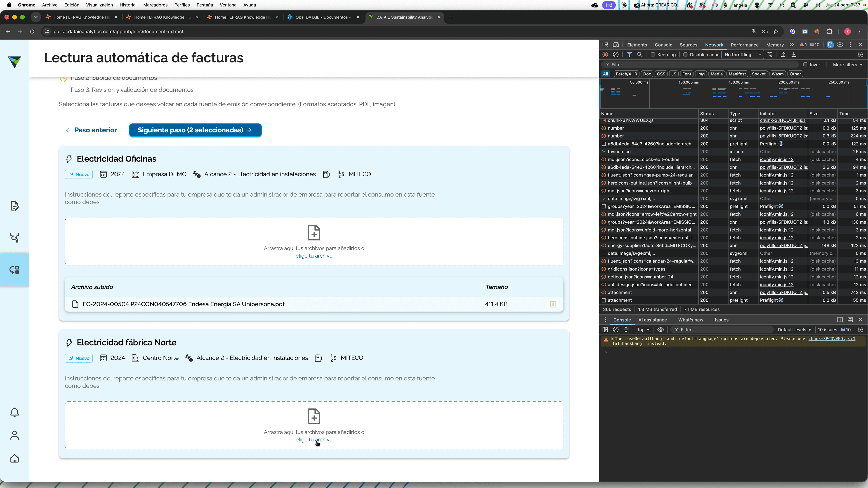Open the Marcadores menu in the menu bar

point(155,5)
